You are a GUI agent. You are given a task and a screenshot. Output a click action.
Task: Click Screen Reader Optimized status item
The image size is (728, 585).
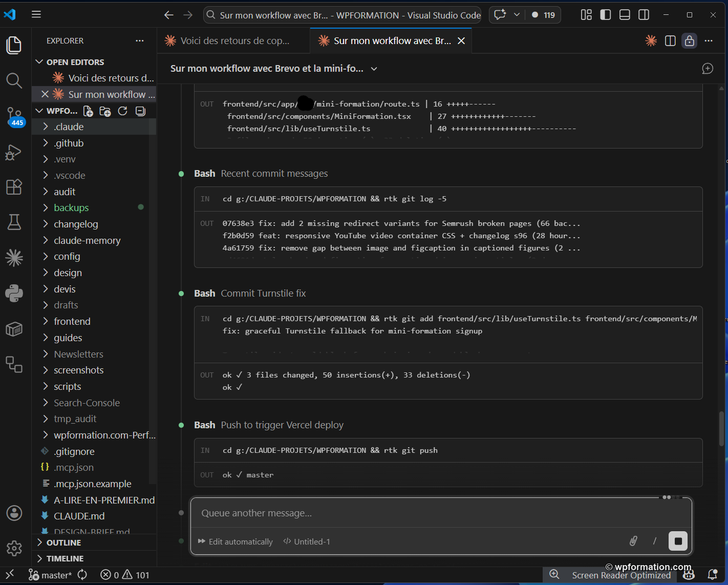point(621,575)
